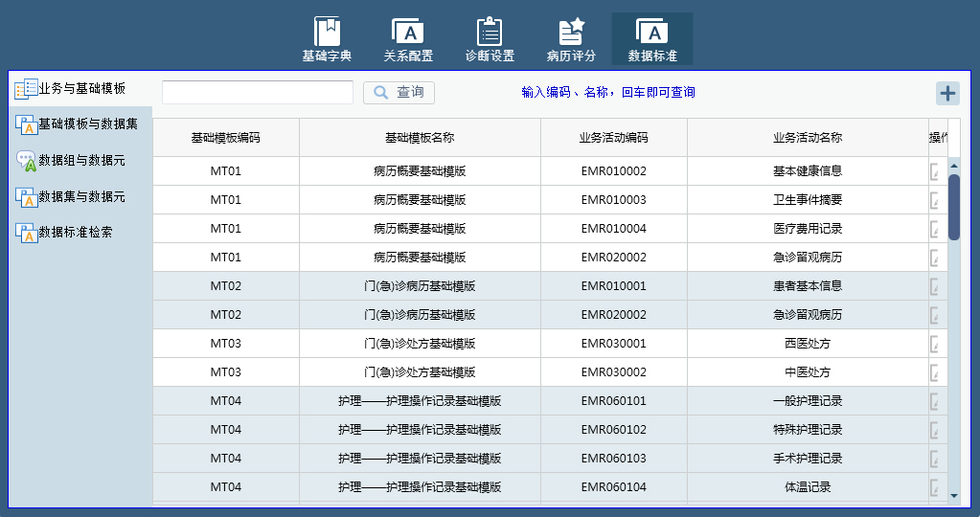Select the 中医处方 cell
This screenshot has width=980, height=517.
(808, 372)
